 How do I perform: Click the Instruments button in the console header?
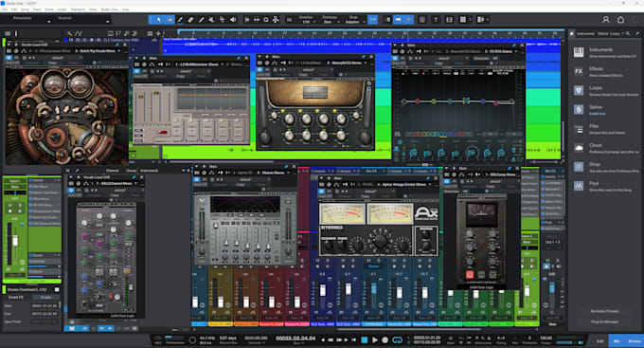tap(150, 171)
